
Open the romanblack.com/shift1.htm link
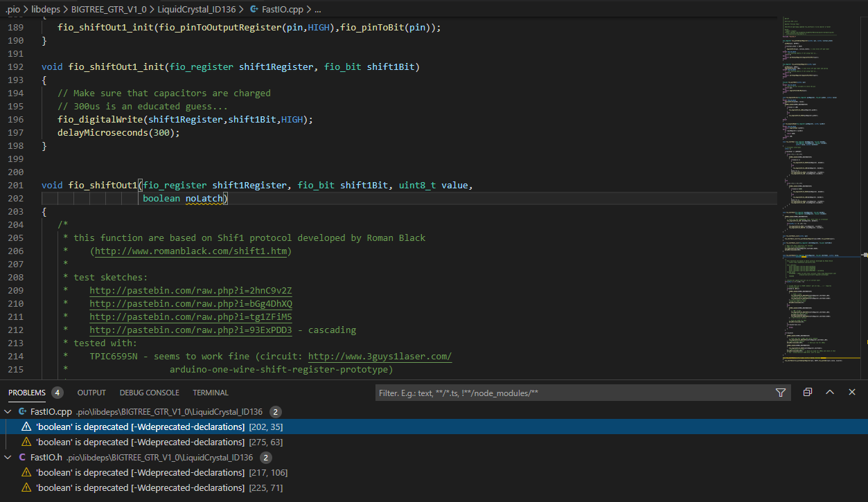tap(191, 251)
